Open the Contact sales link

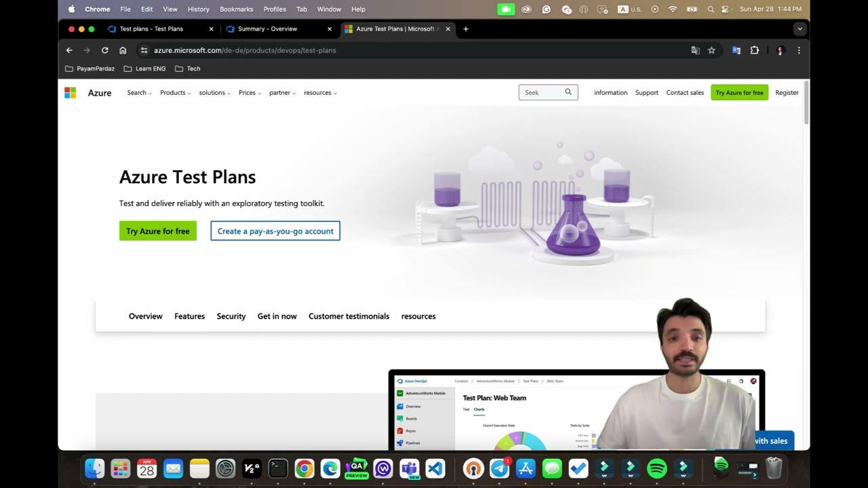pyautogui.click(x=685, y=93)
